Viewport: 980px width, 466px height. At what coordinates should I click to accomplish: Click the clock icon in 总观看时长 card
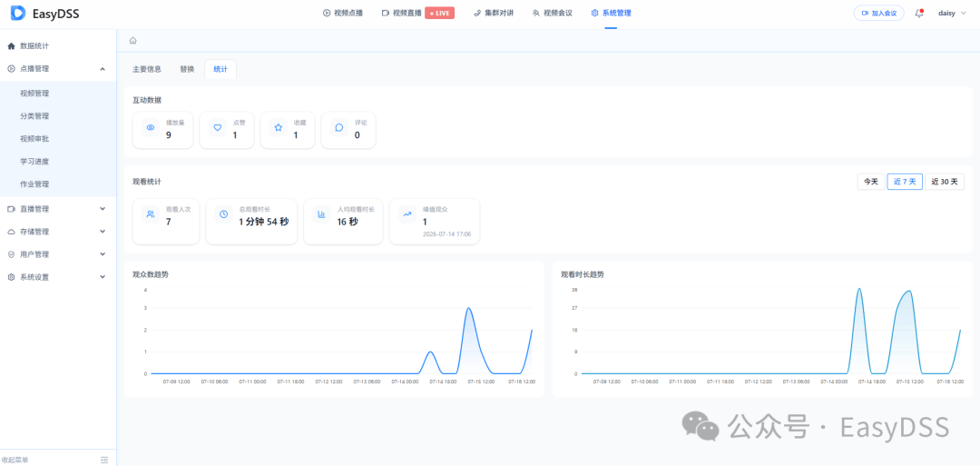click(x=223, y=214)
